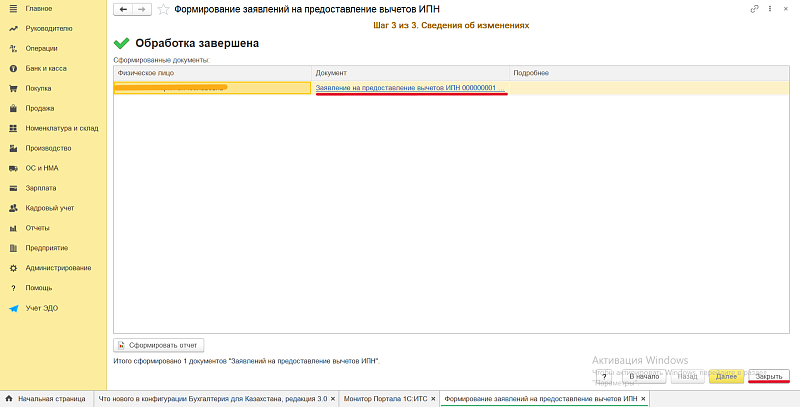The image size is (800, 407).
Task: Click the В начало button
Action: click(x=644, y=377)
